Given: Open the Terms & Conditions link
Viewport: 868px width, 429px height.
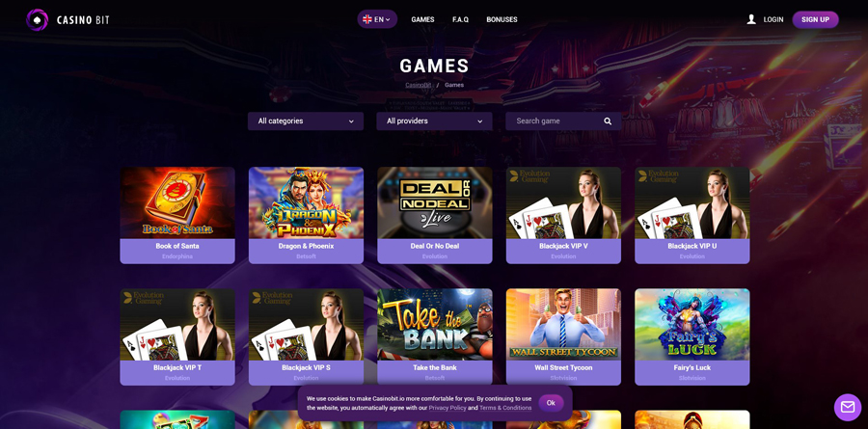Looking at the screenshot, I should (505, 408).
